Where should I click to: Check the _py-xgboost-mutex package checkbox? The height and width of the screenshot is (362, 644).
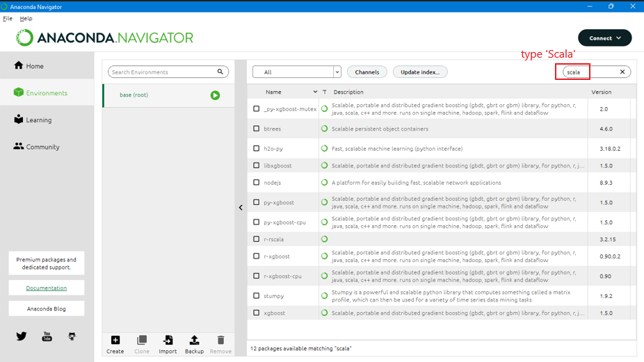(257, 109)
